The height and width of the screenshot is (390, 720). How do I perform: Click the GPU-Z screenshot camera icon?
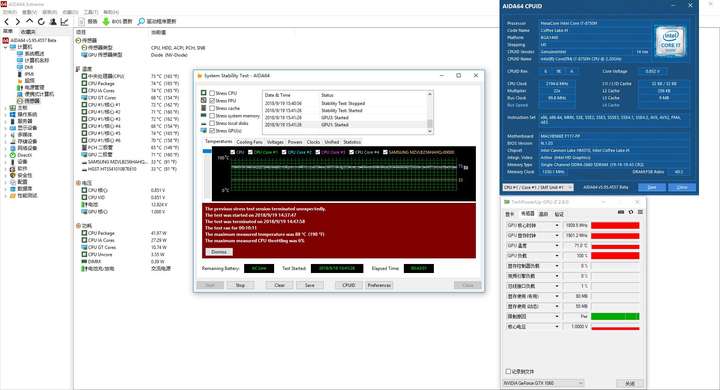pos(621,212)
